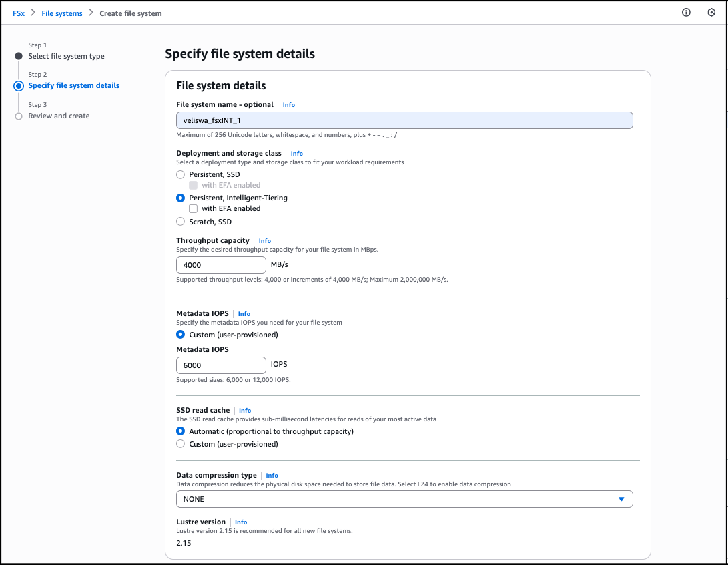Click the Step 1 filled circle indicator

[x=19, y=56]
